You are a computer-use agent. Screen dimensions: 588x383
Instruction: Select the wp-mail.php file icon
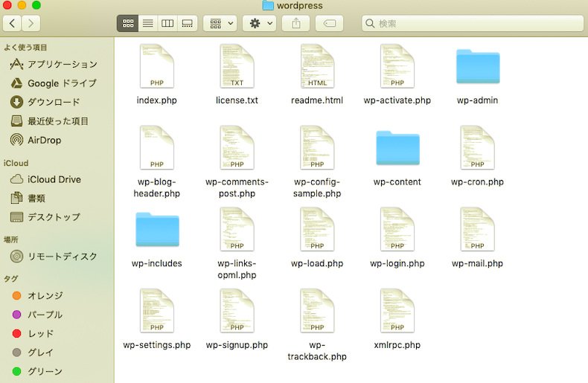[477, 229]
